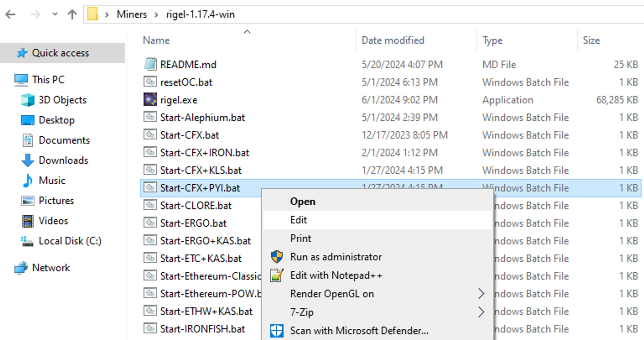Image resolution: width=644 pixels, height=340 pixels.
Task: Go back using the back arrow
Action: (x=11, y=15)
